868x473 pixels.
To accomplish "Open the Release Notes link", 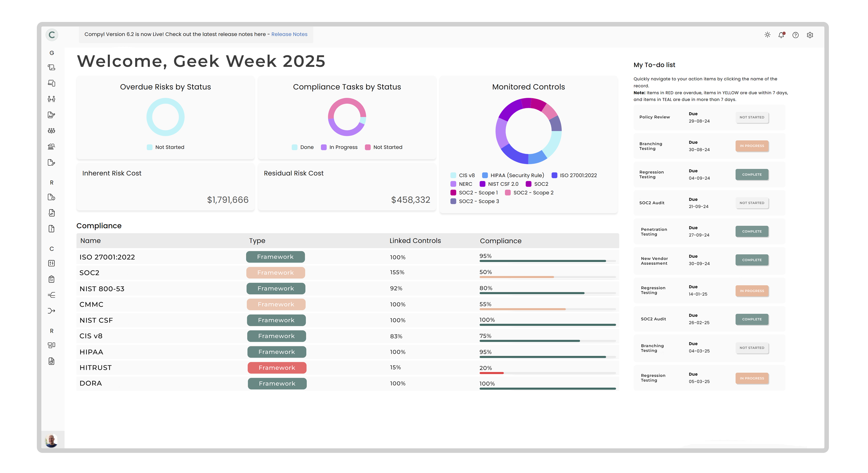I will pos(289,34).
